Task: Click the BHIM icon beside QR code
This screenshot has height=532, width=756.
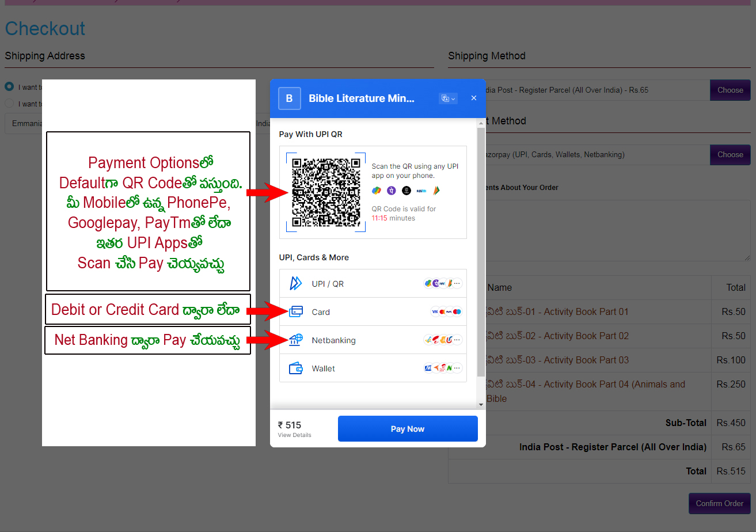Action: [x=436, y=190]
